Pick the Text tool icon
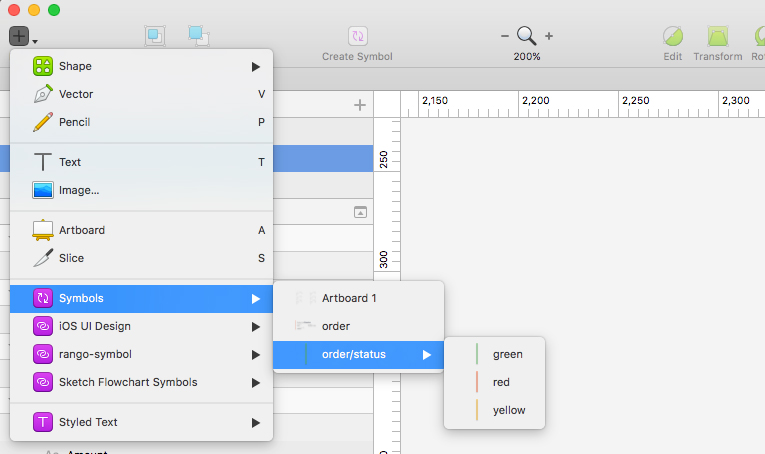 click(x=42, y=162)
